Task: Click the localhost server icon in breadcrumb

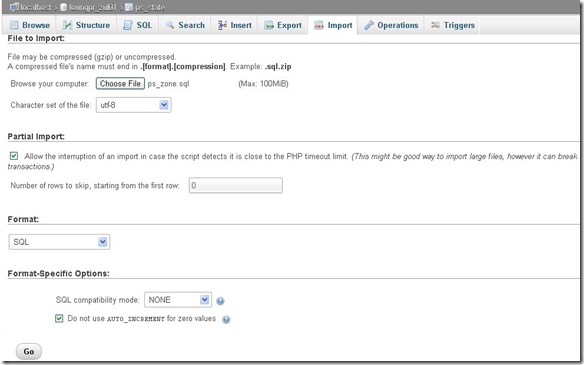Action: [15, 7]
